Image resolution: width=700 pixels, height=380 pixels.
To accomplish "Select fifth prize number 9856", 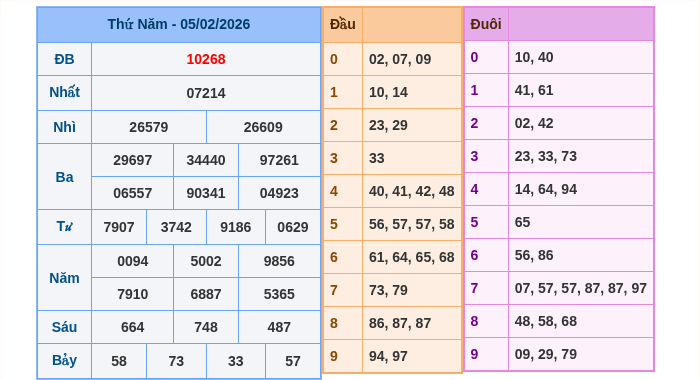I will click(279, 261).
